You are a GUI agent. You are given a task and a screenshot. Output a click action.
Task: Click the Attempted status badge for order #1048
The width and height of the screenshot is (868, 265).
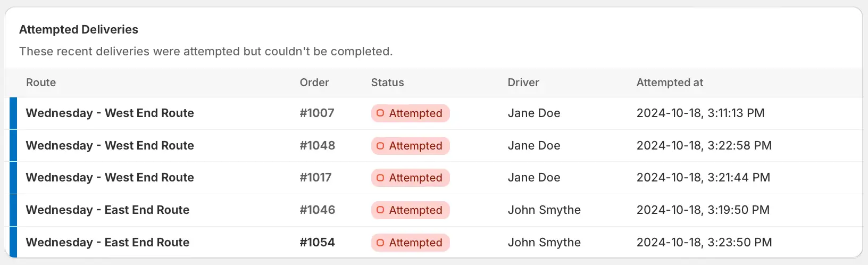point(410,146)
